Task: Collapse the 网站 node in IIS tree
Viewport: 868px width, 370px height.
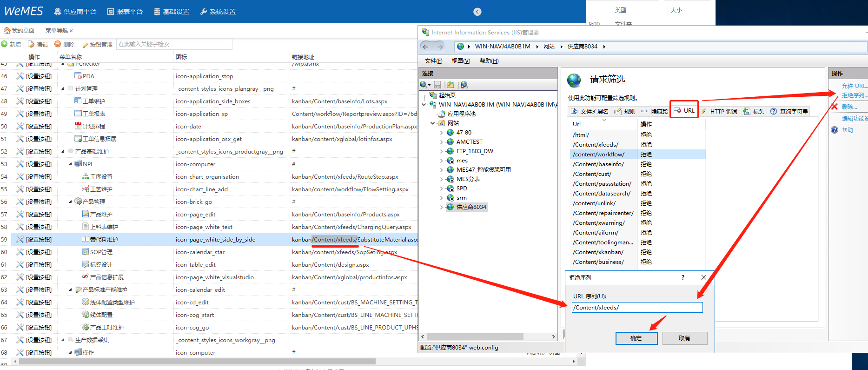Action: point(433,123)
